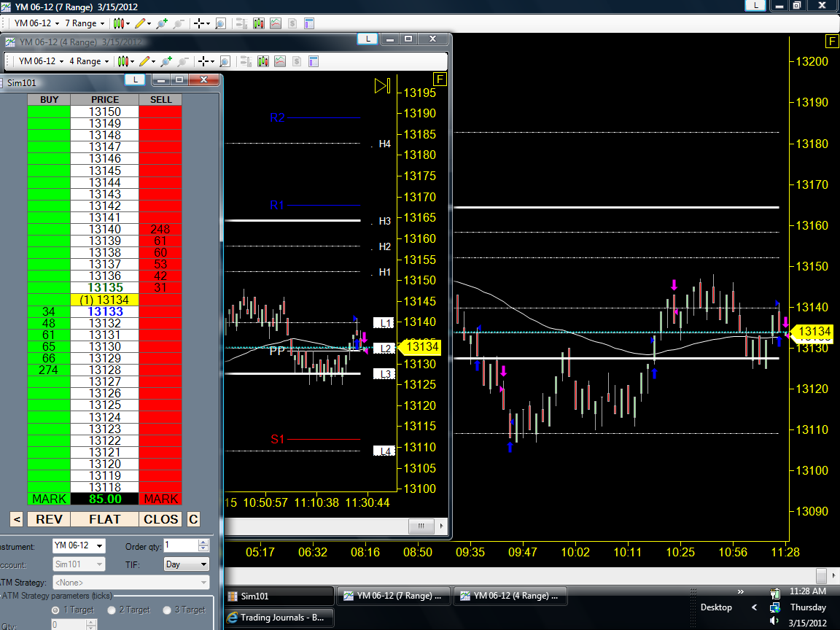This screenshot has width=840, height=630.
Task: Open the 7 Range interval dropdown
Action: coord(85,23)
